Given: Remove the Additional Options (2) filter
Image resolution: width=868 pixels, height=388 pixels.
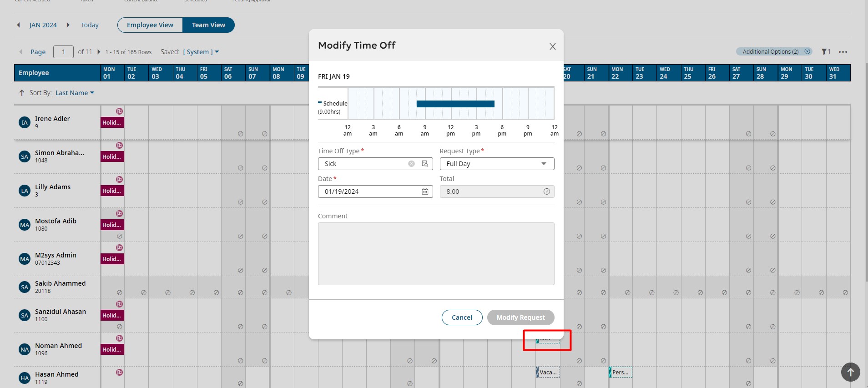Looking at the screenshot, I should point(807,51).
